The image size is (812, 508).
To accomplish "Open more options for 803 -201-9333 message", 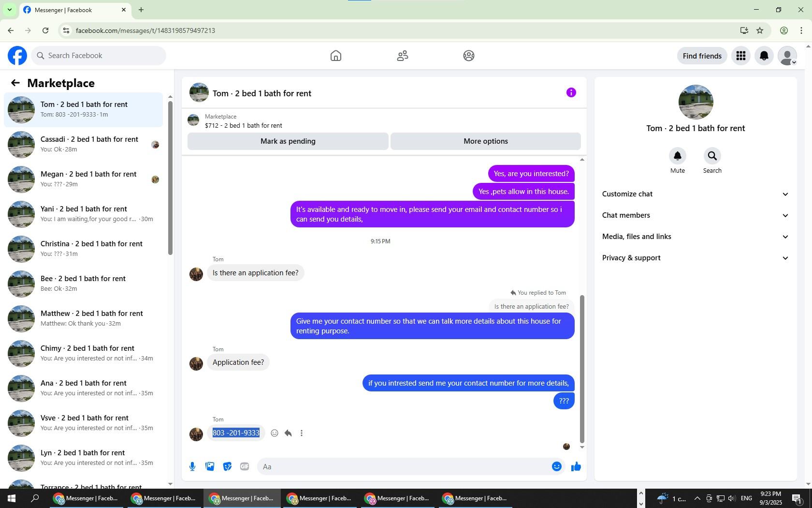I will (x=302, y=433).
